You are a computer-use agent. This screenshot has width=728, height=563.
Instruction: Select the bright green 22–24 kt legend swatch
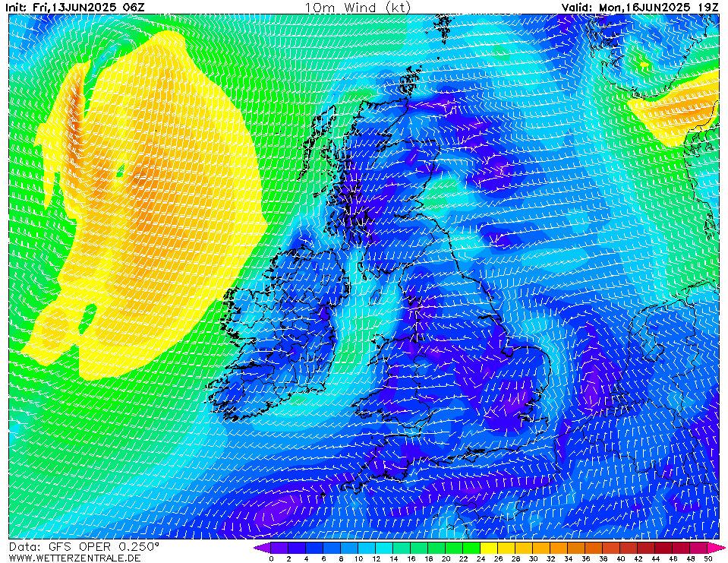point(472,547)
